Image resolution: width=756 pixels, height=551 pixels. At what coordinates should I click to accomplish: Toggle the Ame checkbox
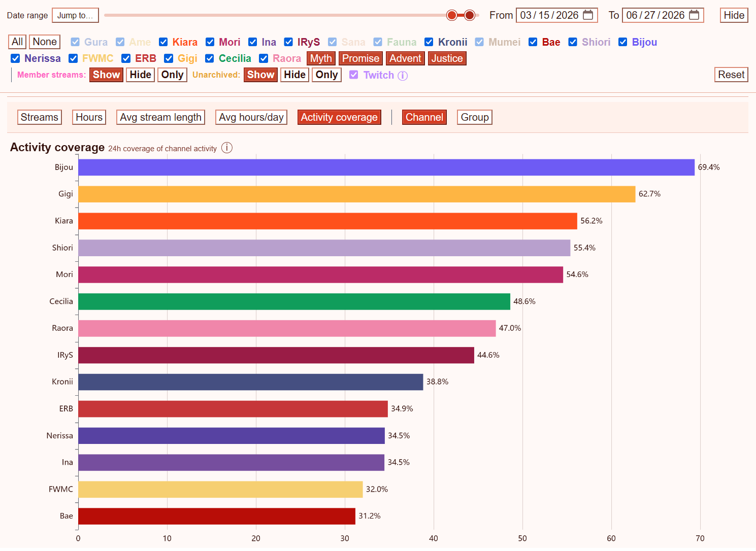click(x=120, y=42)
